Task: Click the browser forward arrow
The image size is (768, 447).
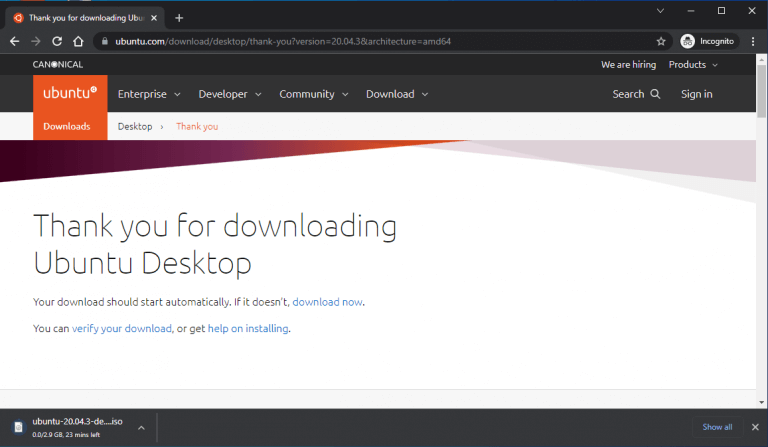Action: (x=36, y=42)
